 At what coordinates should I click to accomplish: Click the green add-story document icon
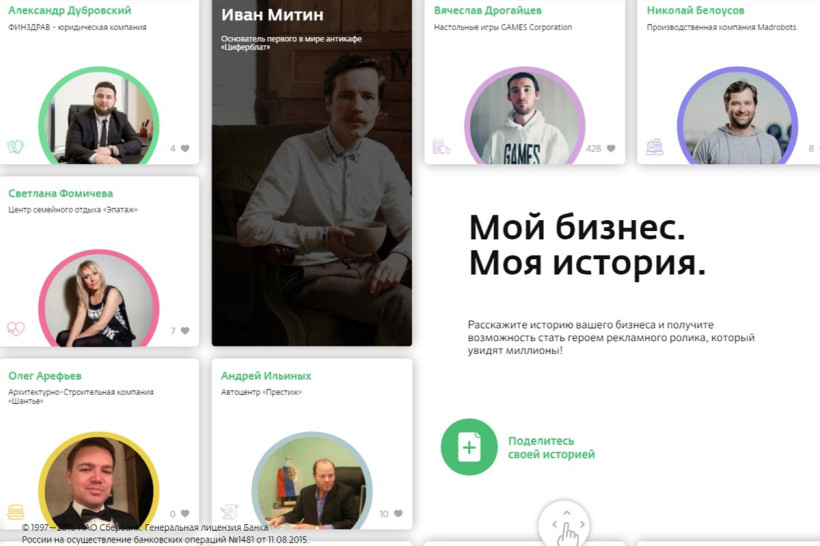coord(469,446)
